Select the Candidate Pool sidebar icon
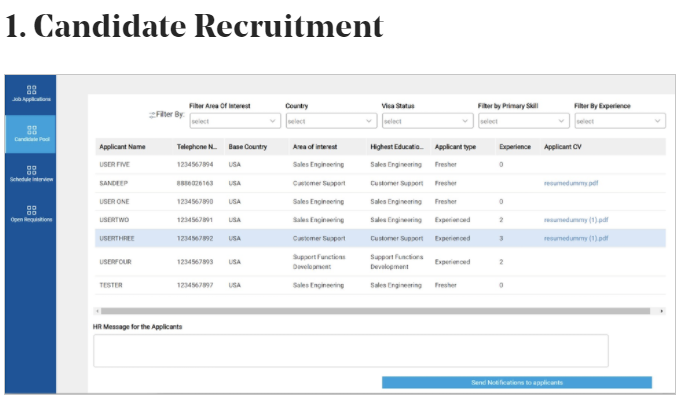Viewport: 679px width, 399px height. (31, 130)
